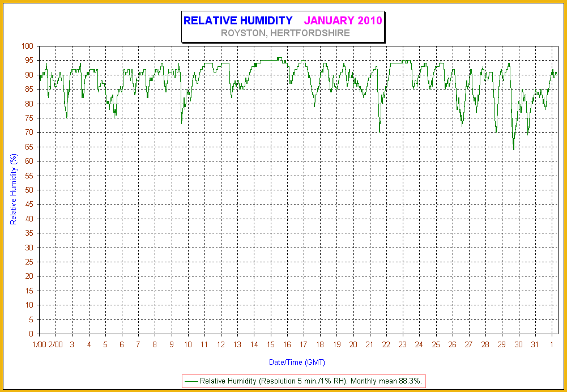Click the JANUARY 2010 heading text
The height and width of the screenshot is (392, 567).
343,20
